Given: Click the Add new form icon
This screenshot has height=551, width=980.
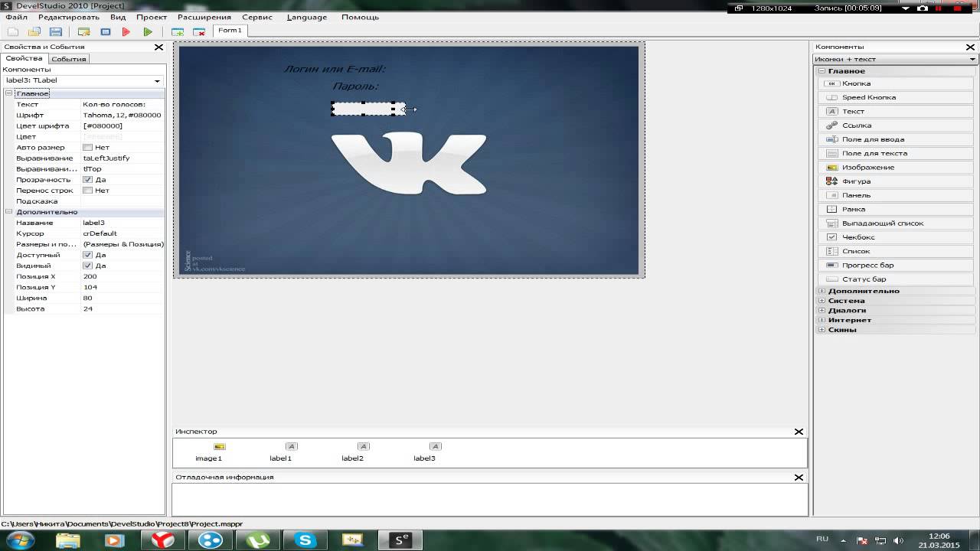Looking at the screenshot, I should (178, 31).
